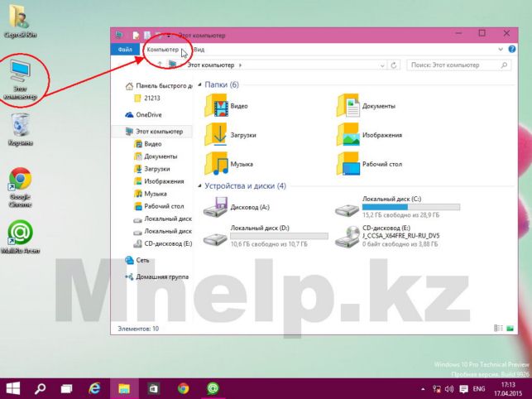Viewport: 532px width, 399px height.
Task: Select Локальный диск (C:) drive
Action: tap(397, 207)
